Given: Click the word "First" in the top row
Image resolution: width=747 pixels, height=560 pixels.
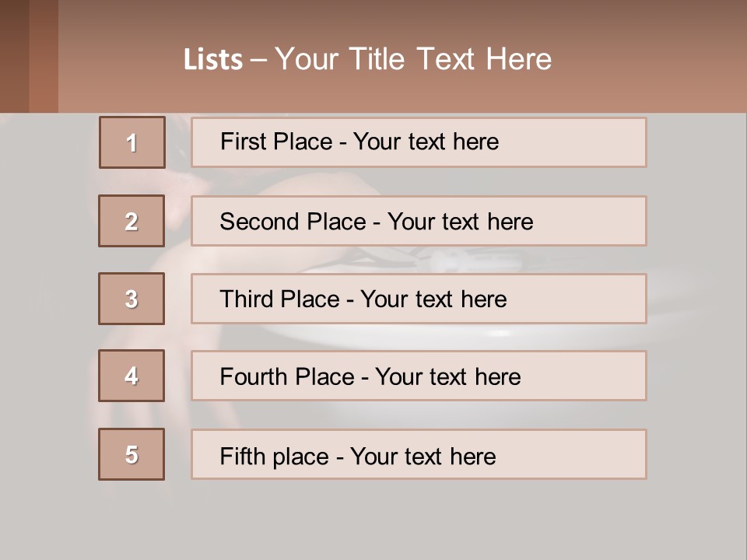Looking at the screenshot, I should (240, 142).
